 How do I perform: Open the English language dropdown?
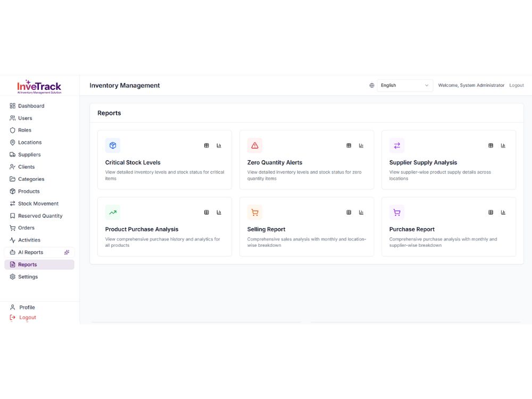(x=405, y=86)
